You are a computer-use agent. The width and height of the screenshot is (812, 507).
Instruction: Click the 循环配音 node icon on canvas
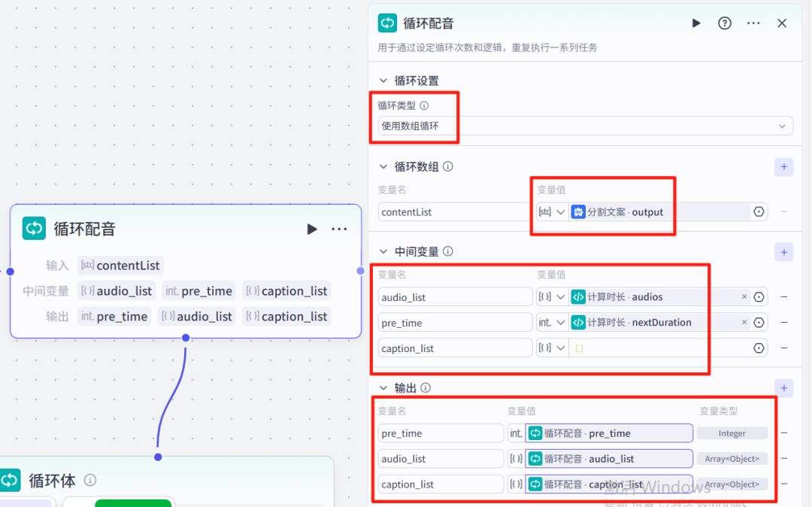(x=34, y=229)
